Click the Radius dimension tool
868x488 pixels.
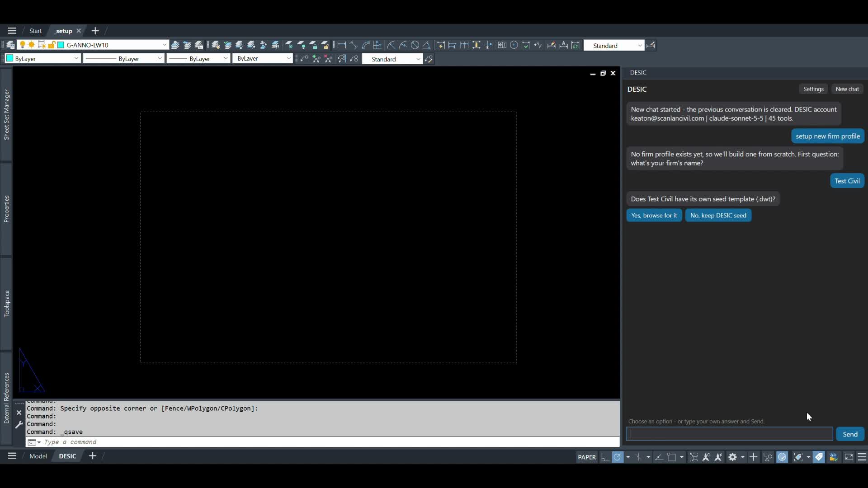tap(391, 45)
